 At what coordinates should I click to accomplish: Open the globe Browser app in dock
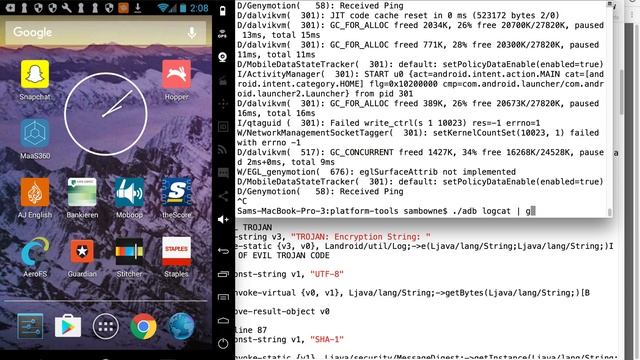pos(181,327)
